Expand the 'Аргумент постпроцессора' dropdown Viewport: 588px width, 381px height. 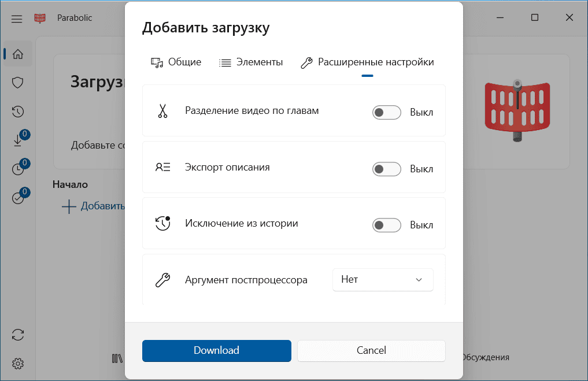383,280
